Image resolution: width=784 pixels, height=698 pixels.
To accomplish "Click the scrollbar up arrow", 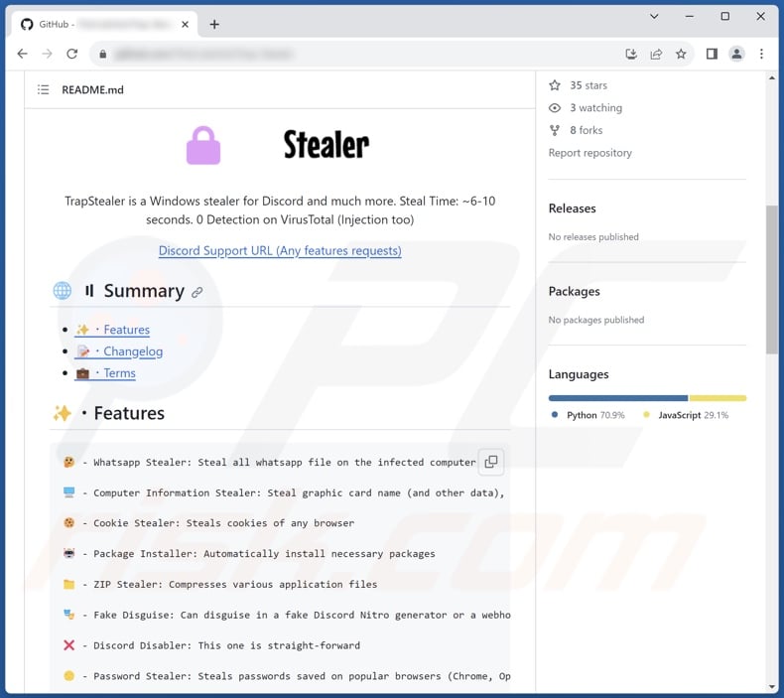I will 771,78.
